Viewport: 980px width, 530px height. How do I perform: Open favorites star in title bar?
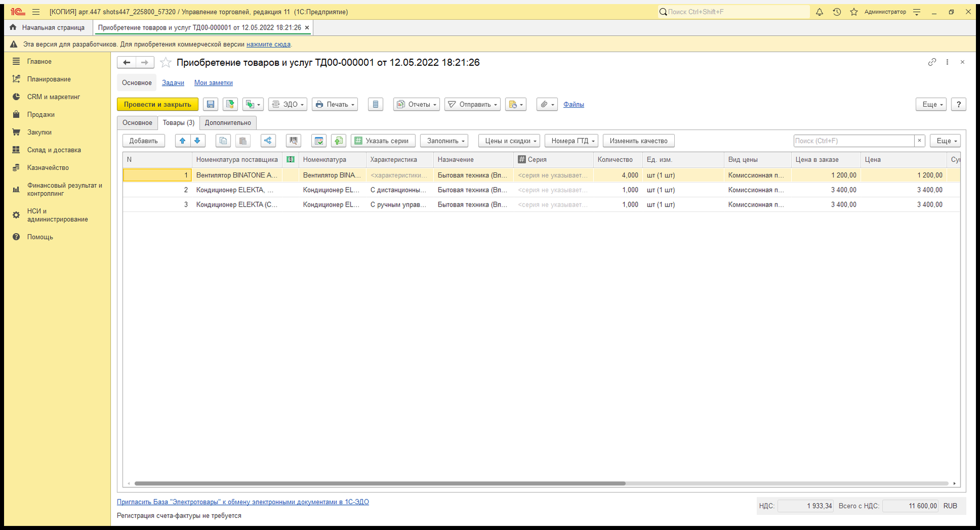(853, 12)
